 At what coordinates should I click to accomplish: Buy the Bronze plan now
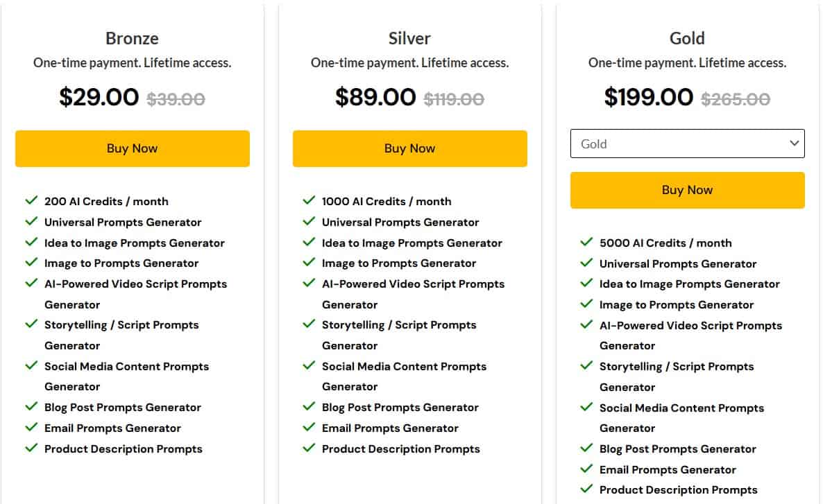click(x=132, y=148)
